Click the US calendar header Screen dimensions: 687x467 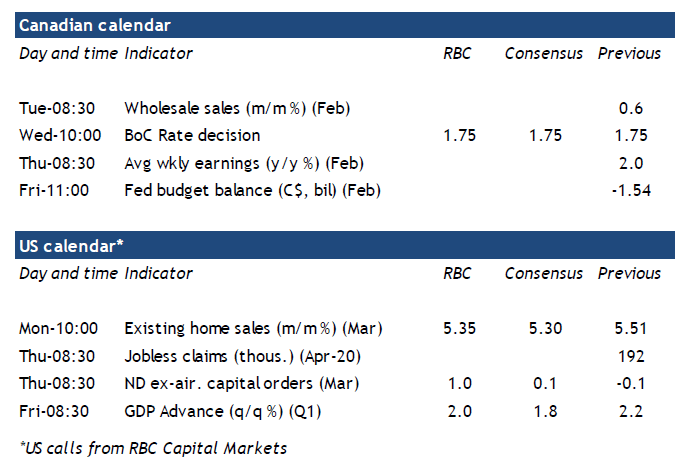point(69,245)
